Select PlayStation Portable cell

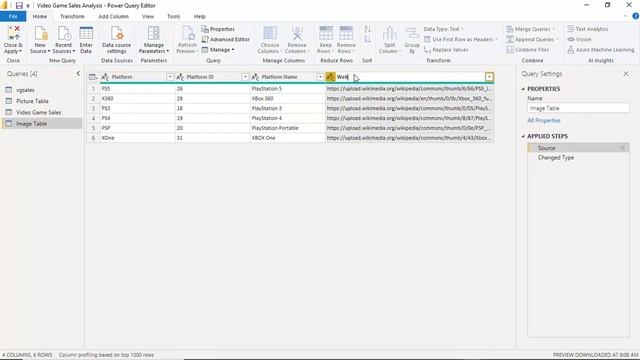point(287,128)
